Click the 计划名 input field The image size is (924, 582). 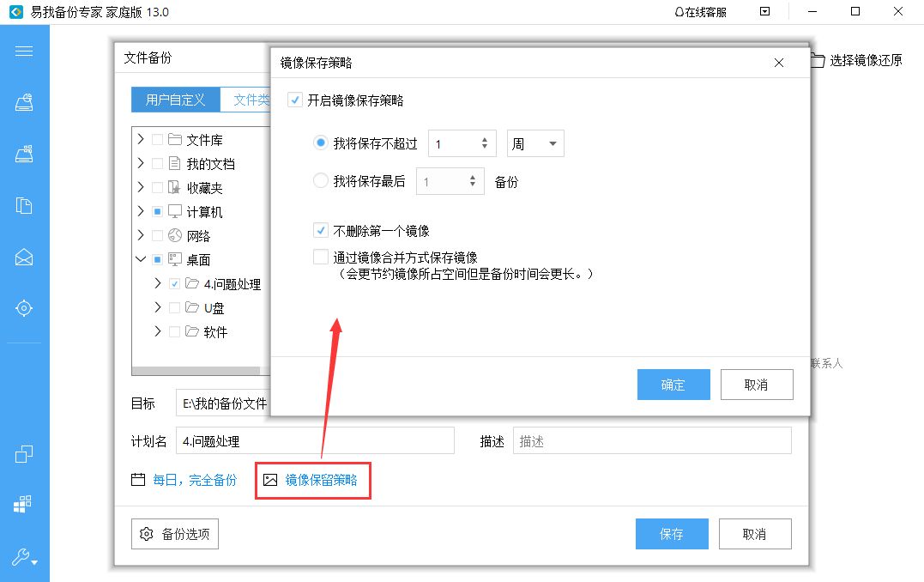(x=315, y=440)
